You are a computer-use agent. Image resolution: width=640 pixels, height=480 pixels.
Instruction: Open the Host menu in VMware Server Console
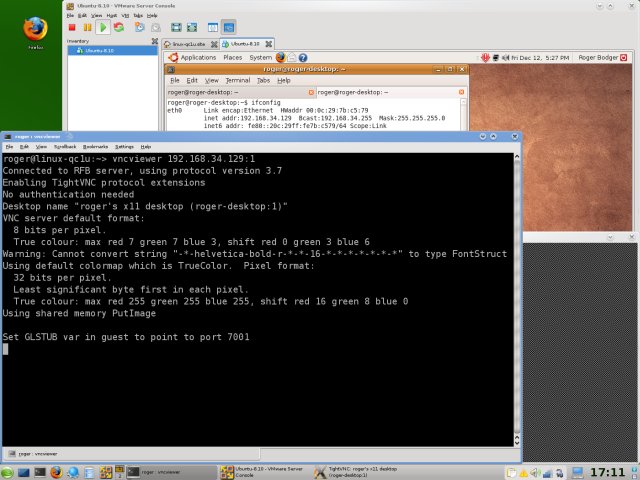tap(111, 16)
